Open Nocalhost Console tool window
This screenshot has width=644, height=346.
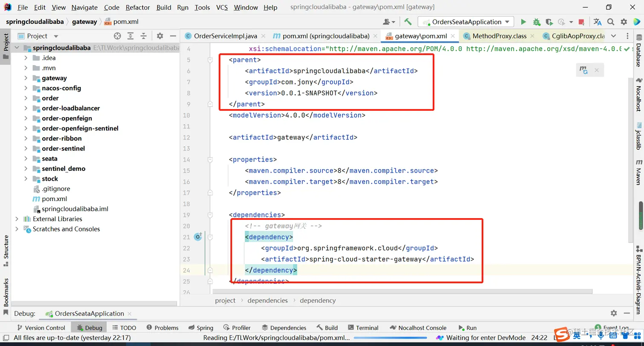(417, 328)
